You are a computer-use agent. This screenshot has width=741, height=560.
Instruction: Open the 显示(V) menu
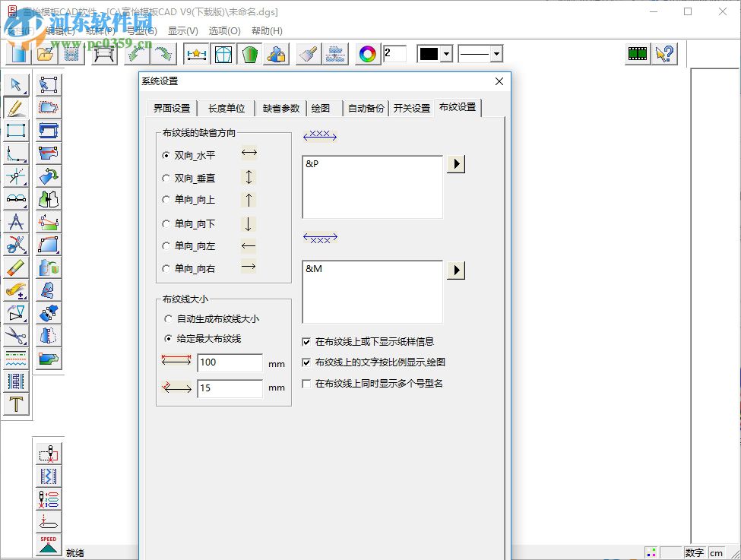[182, 31]
